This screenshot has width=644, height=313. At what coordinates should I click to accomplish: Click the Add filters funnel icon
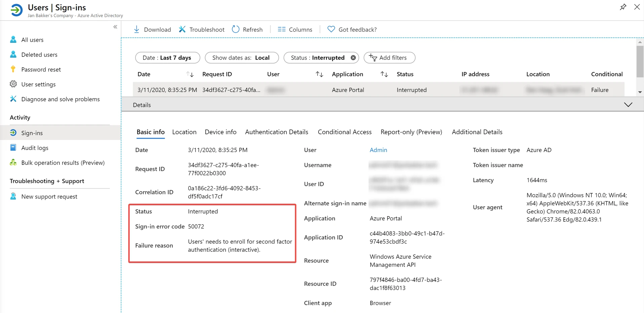(373, 58)
